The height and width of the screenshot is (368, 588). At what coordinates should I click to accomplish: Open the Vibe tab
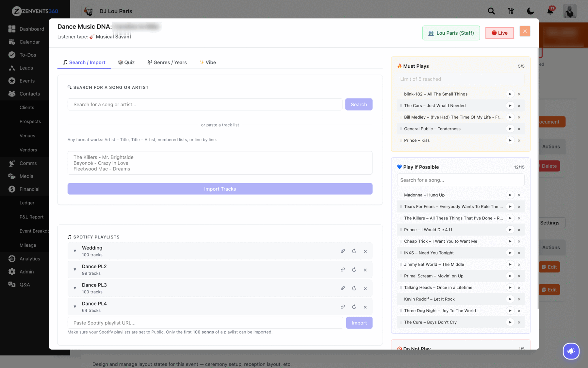coord(208,62)
